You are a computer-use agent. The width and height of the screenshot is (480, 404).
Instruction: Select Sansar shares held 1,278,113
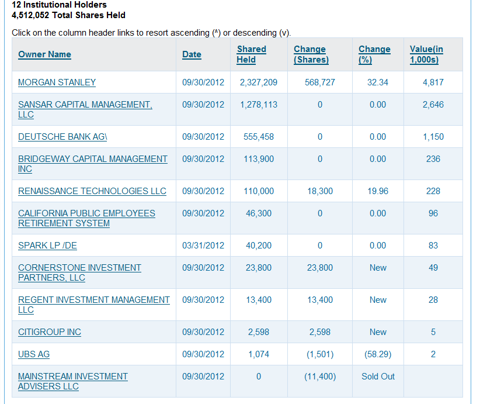[x=259, y=105]
